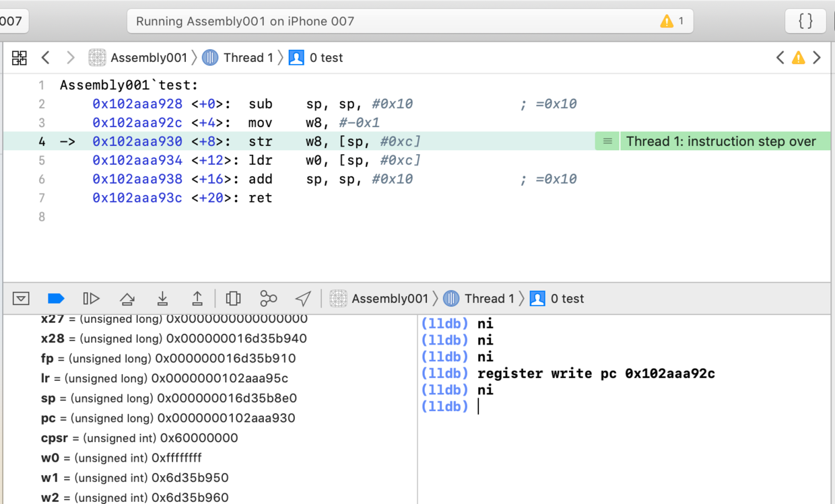Screen dimensions: 835x504
Task: Open the Debug View Hierarchy tool
Action: click(x=233, y=299)
